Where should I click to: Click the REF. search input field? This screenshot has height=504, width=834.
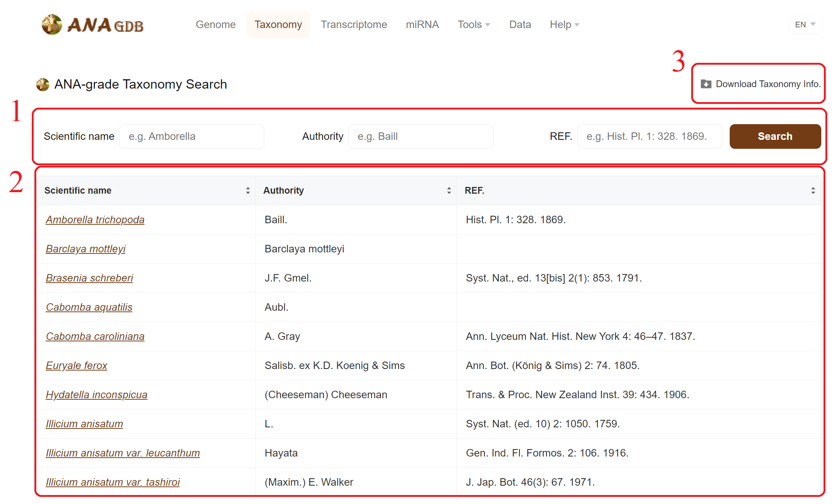coord(649,136)
